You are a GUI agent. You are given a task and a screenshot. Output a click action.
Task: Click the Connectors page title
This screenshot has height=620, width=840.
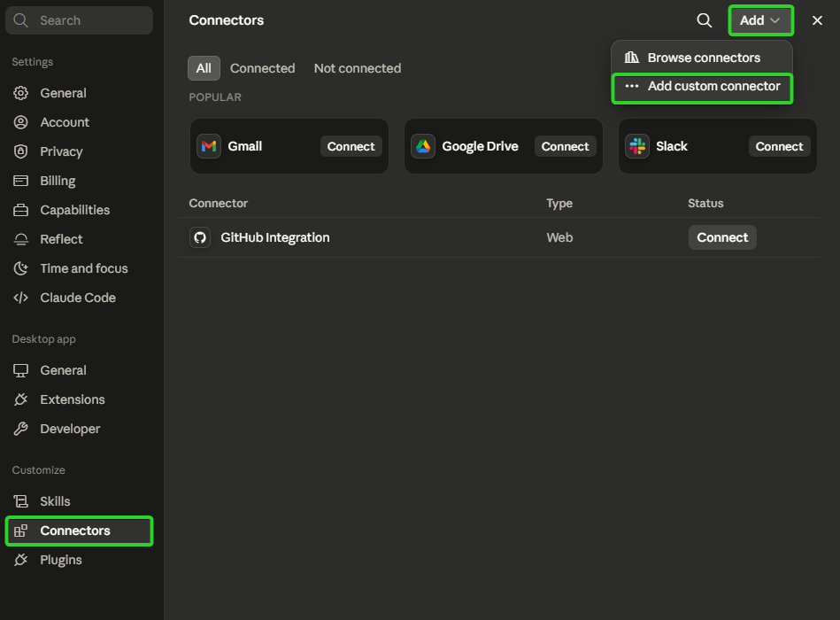point(226,20)
